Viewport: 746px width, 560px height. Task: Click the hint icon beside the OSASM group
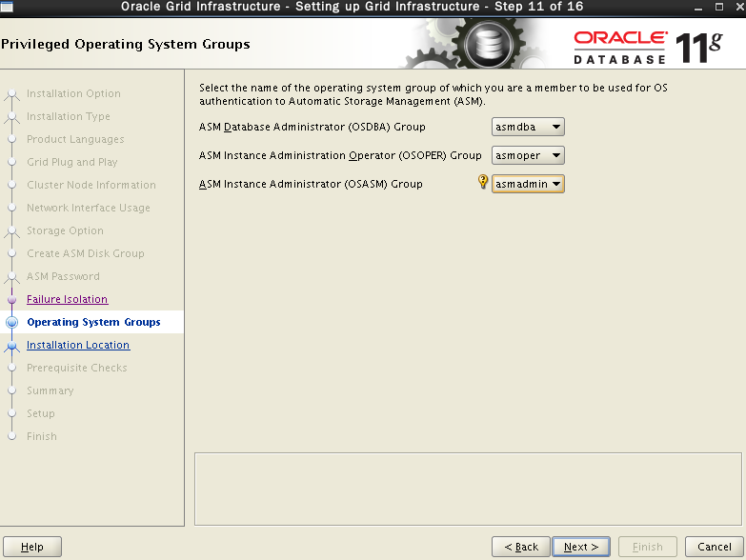click(483, 184)
